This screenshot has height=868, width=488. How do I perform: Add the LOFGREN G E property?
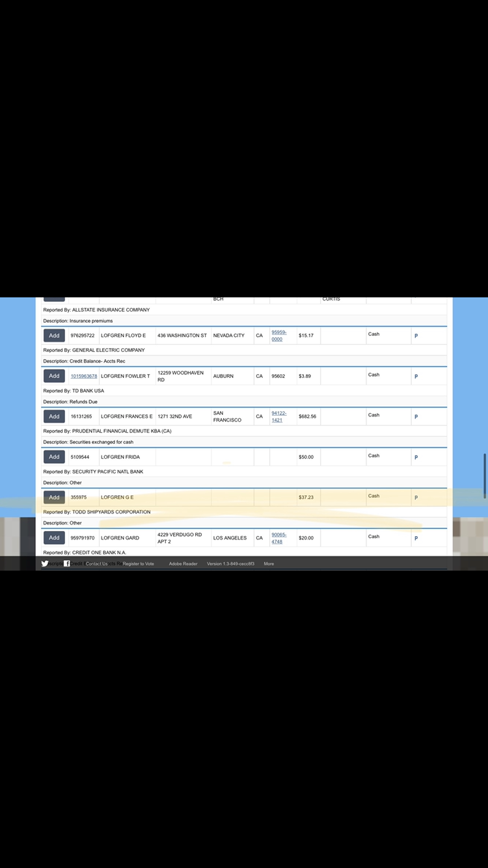pos(54,497)
